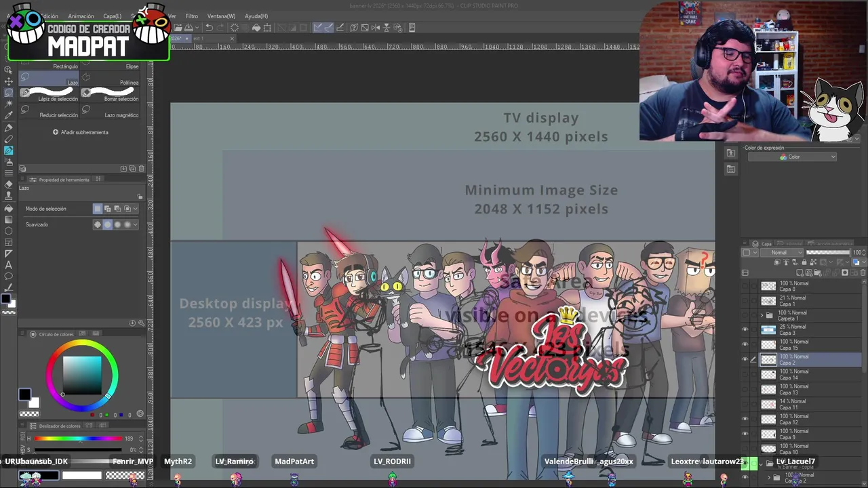Image resolution: width=868 pixels, height=488 pixels.
Task: Close the ext 1 document tab
Action: coord(231,39)
